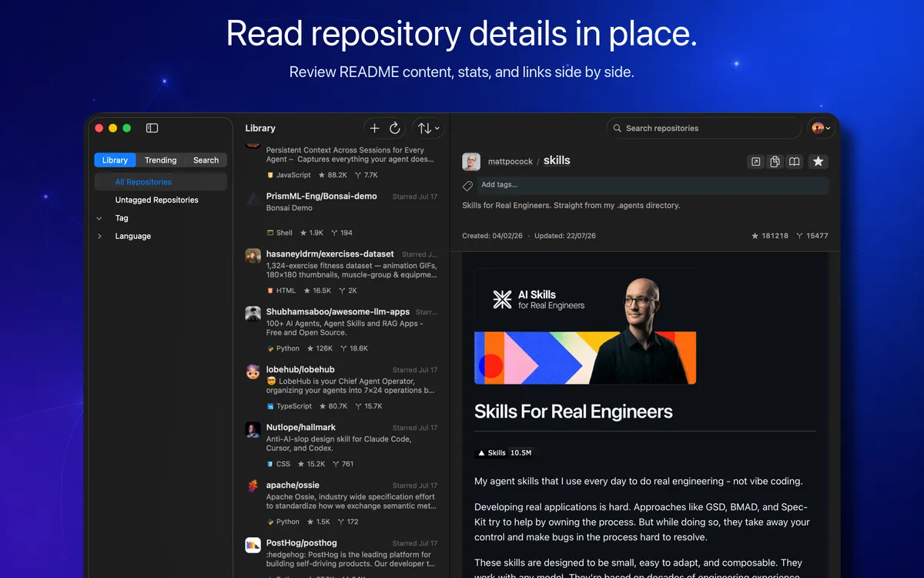924x578 pixels.
Task: Click the Nutlope avatar thumbnail
Action: (x=253, y=429)
